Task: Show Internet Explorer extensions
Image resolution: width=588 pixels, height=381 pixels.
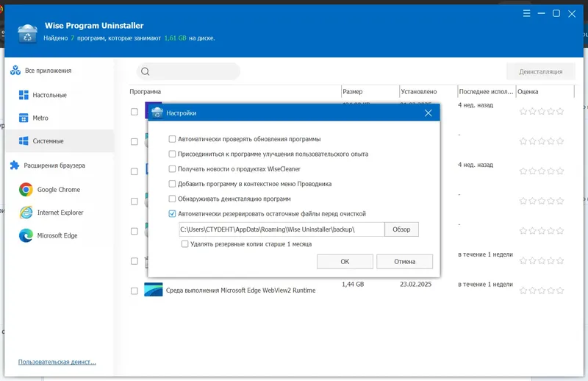Action: point(51,213)
